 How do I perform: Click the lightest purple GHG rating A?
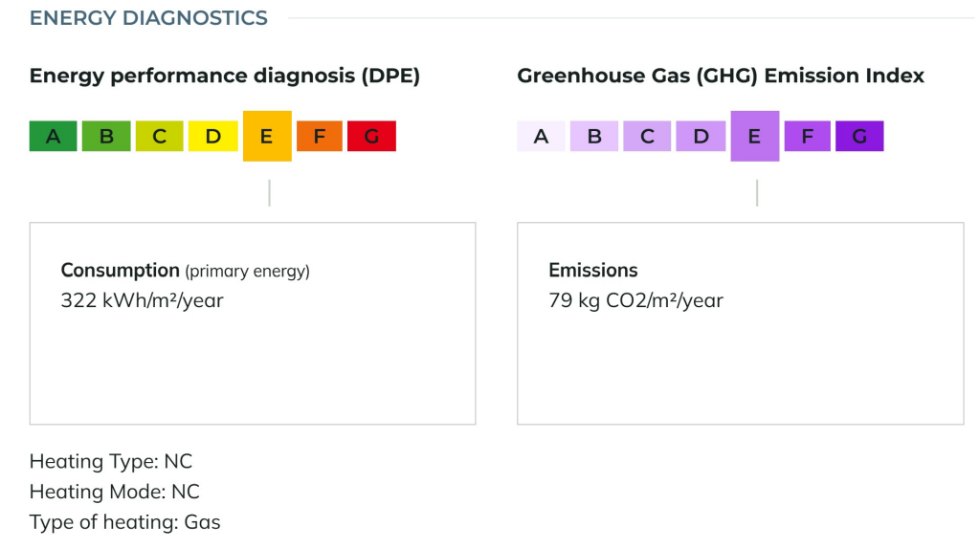(x=541, y=136)
